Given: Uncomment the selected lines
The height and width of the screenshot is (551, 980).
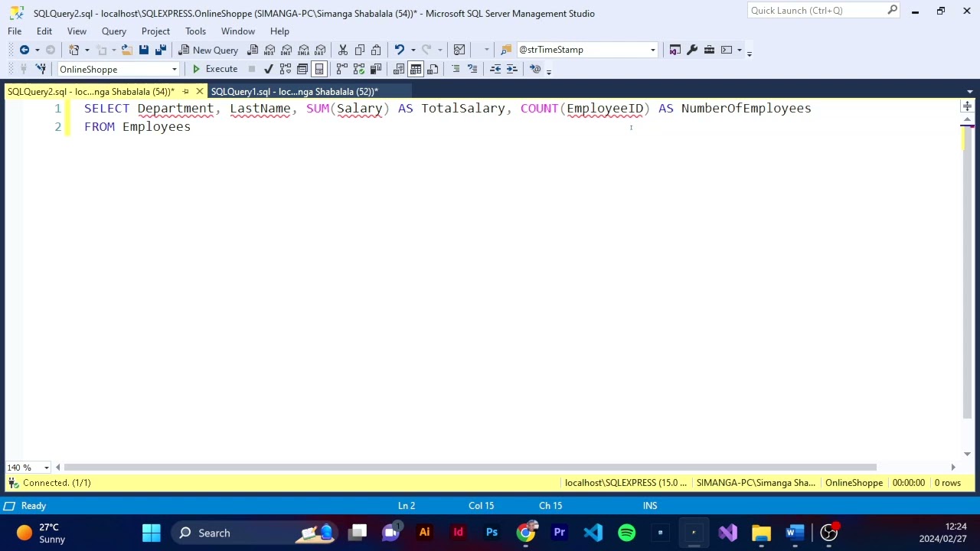Looking at the screenshot, I should (472, 69).
